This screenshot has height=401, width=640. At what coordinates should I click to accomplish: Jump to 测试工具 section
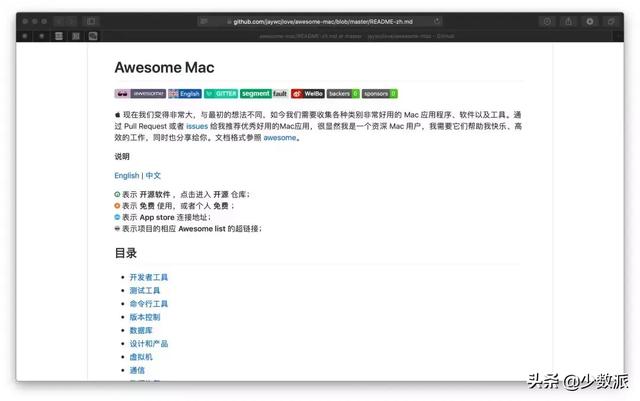pos(144,290)
